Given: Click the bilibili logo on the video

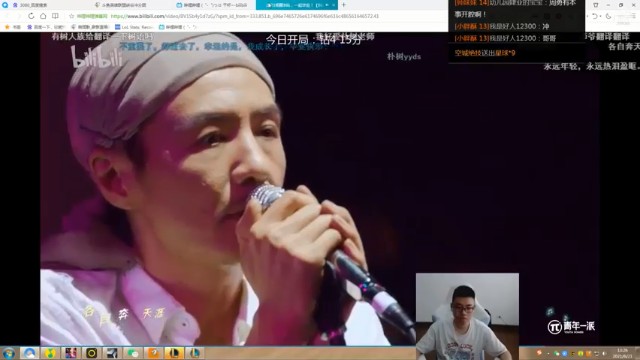Looking at the screenshot, I should (x=96, y=57).
